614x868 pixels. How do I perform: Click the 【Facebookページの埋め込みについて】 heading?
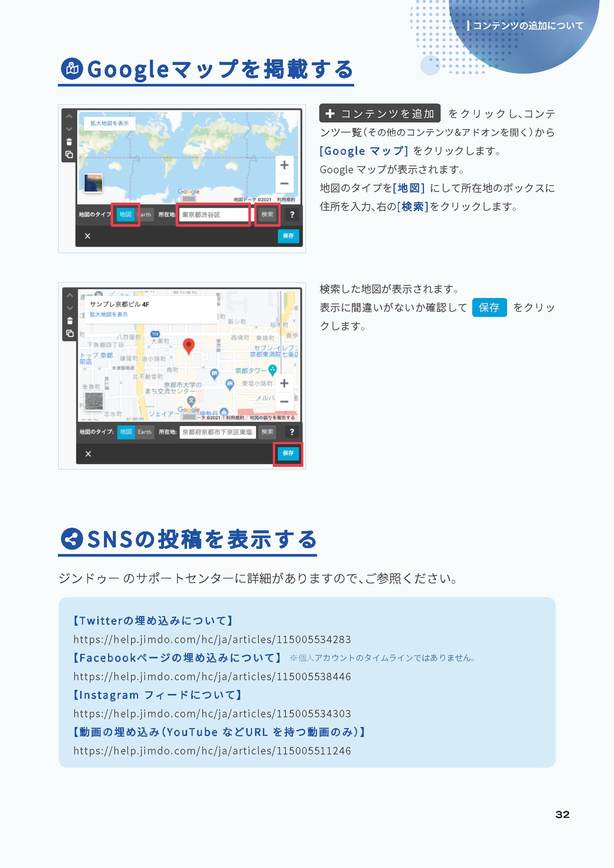pyautogui.click(x=177, y=658)
